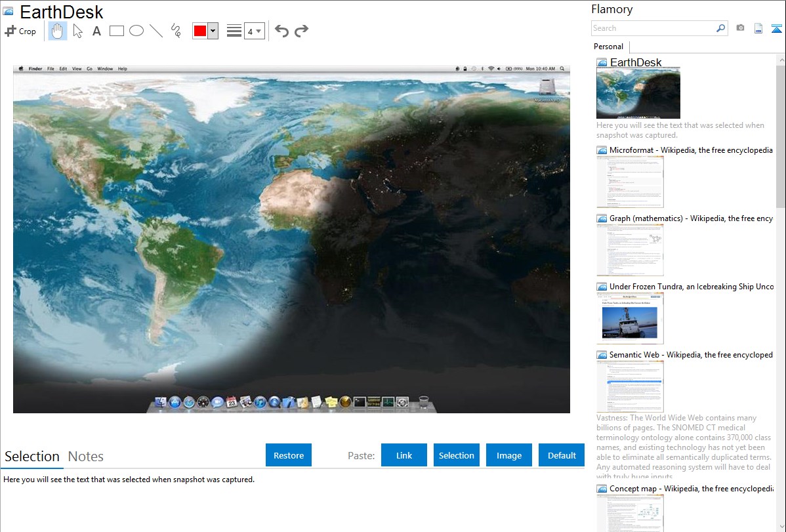Choose the text annotation tool
This screenshot has height=532, width=786.
[x=96, y=31]
